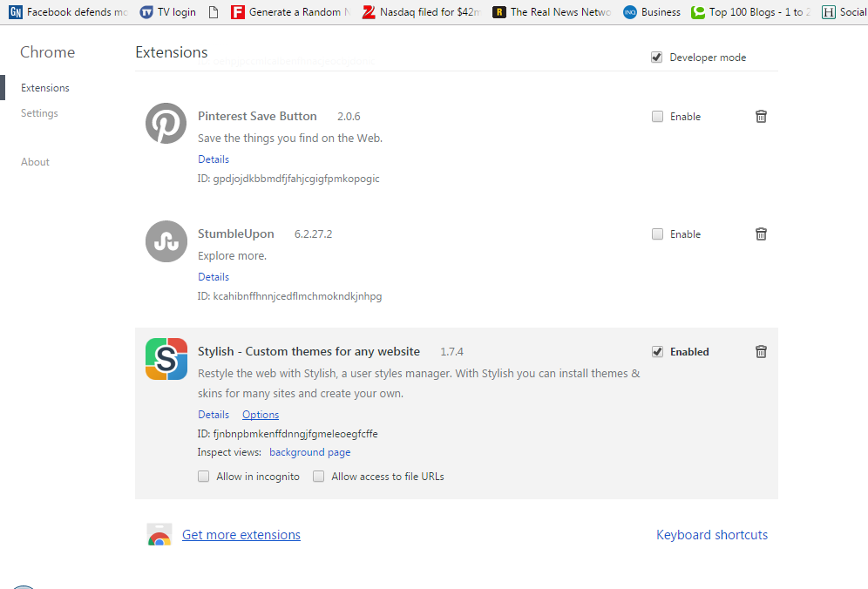Click the StumbleUpon version 6.2.27.2
The height and width of the screenshot is (589, 868).
pos(314,234)
